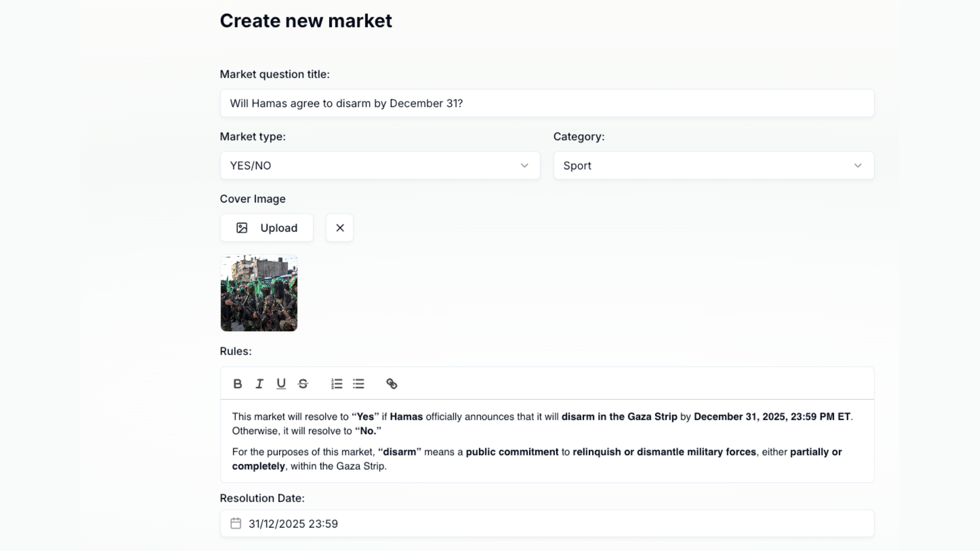Click the Market question title field
980x551 pixels.
click(x=547, y=103)
